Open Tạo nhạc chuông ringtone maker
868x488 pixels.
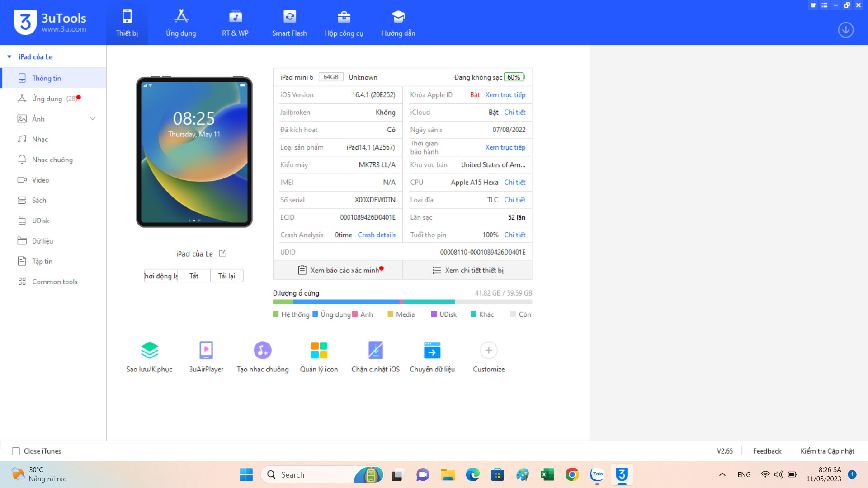(263, 351)
